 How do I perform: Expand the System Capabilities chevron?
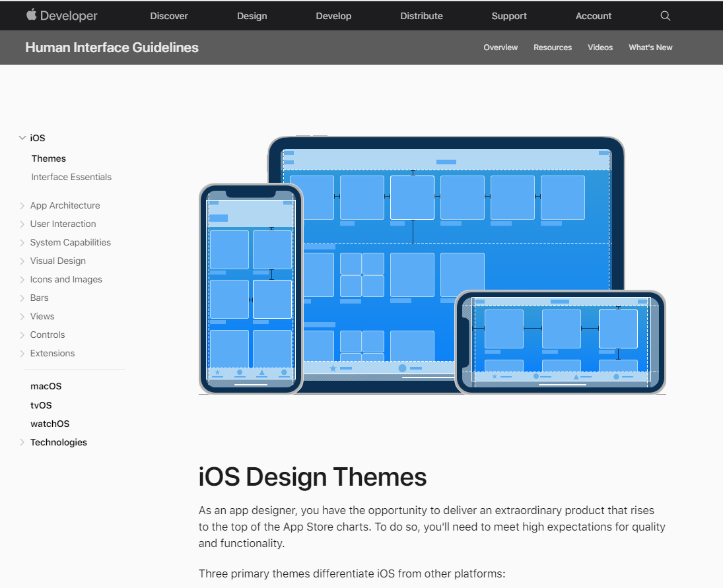[x=22, y=242]
